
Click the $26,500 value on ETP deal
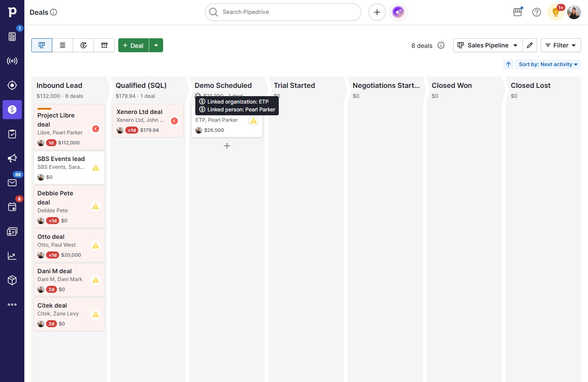214,130
